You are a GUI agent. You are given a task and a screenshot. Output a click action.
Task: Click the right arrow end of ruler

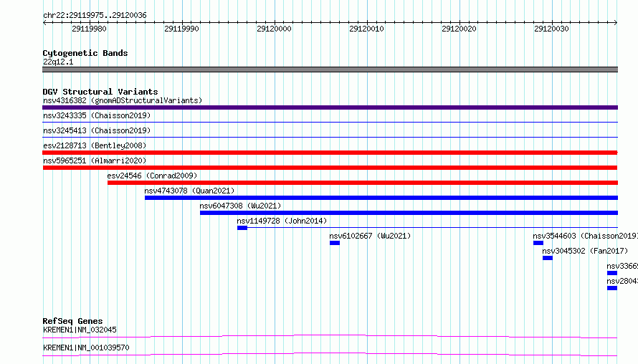[616, 22]
